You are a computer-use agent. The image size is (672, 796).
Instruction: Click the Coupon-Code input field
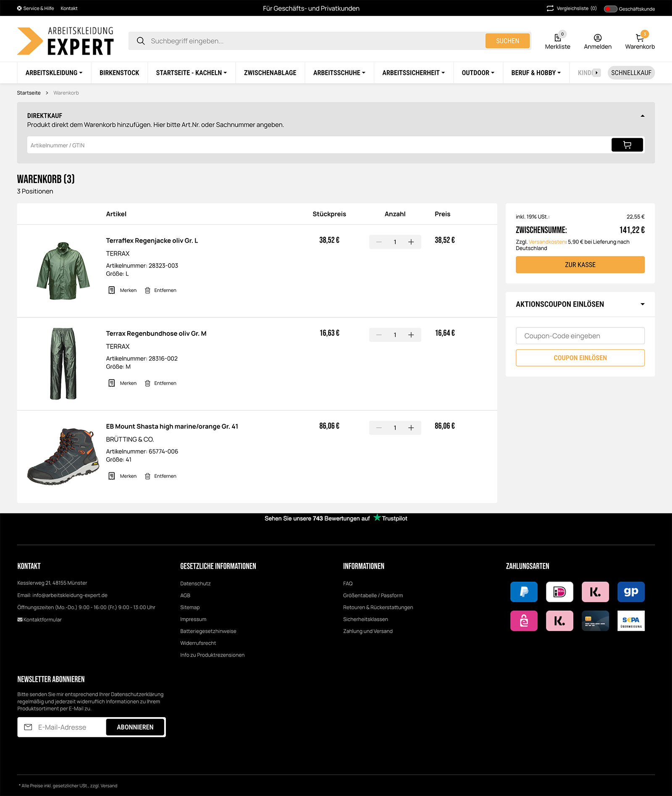click(x=580, y=336)
